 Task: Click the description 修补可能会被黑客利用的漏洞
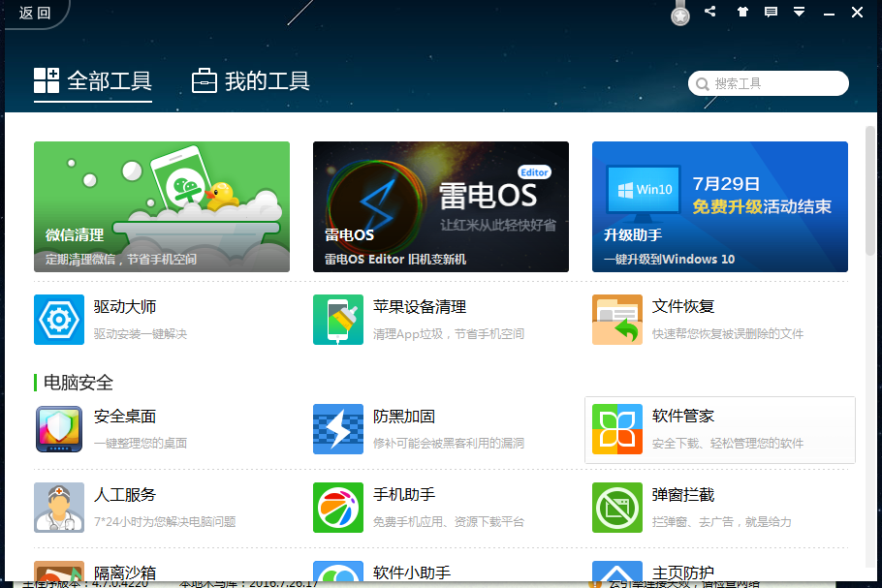449,444
